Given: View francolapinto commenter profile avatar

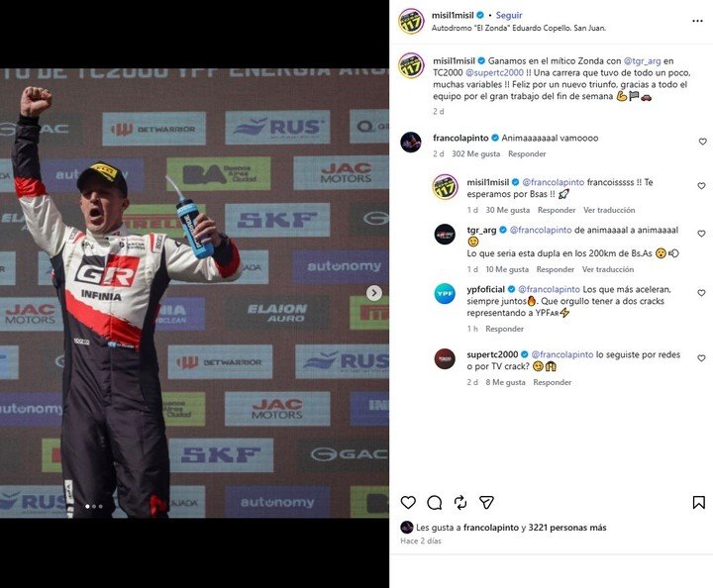Looking at the screenshot, I should pos(411,143).
